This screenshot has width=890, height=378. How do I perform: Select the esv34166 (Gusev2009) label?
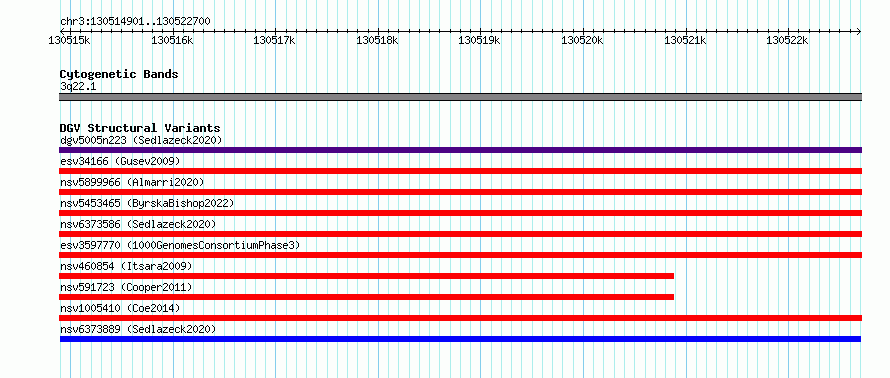120,161
